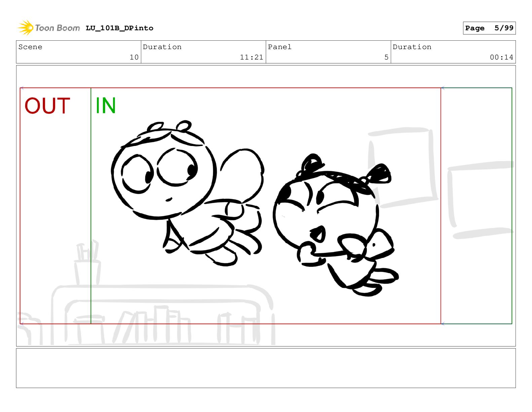
Task: Click the panel number 5
Action: (x=386, y=57)
